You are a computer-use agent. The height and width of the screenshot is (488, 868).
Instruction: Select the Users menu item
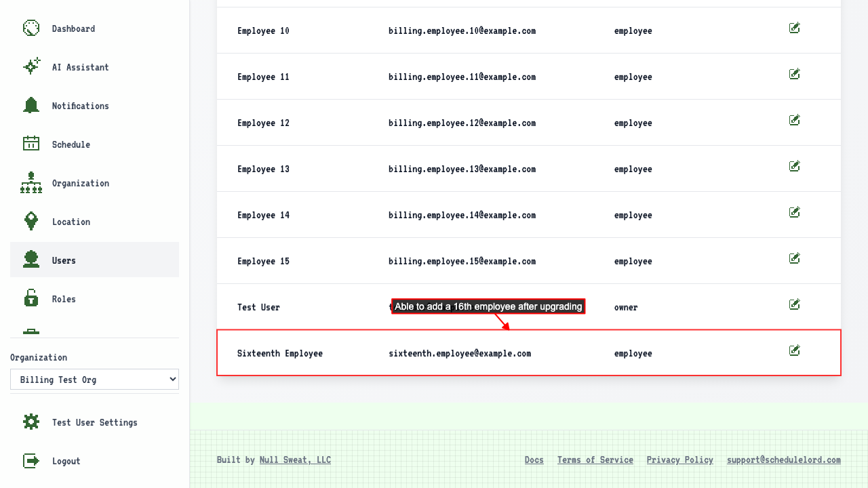tap(94, 260)
